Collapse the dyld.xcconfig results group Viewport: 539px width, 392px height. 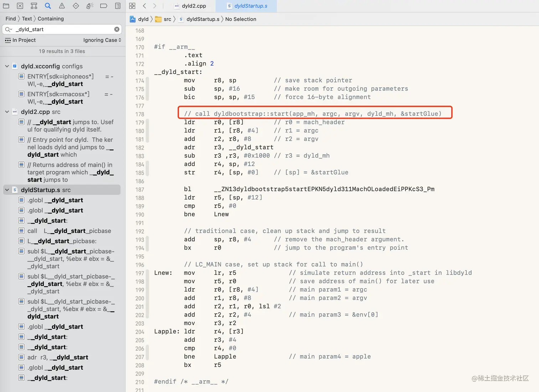click(x=7, y=66)
